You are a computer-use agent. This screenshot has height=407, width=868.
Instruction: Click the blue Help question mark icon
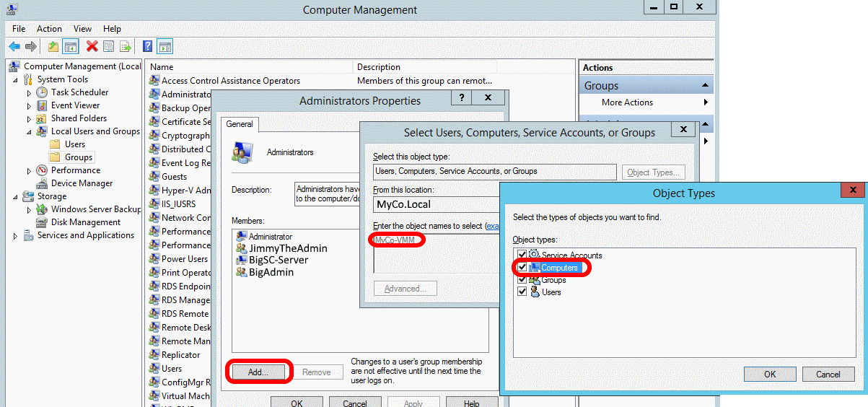point(147,47)
